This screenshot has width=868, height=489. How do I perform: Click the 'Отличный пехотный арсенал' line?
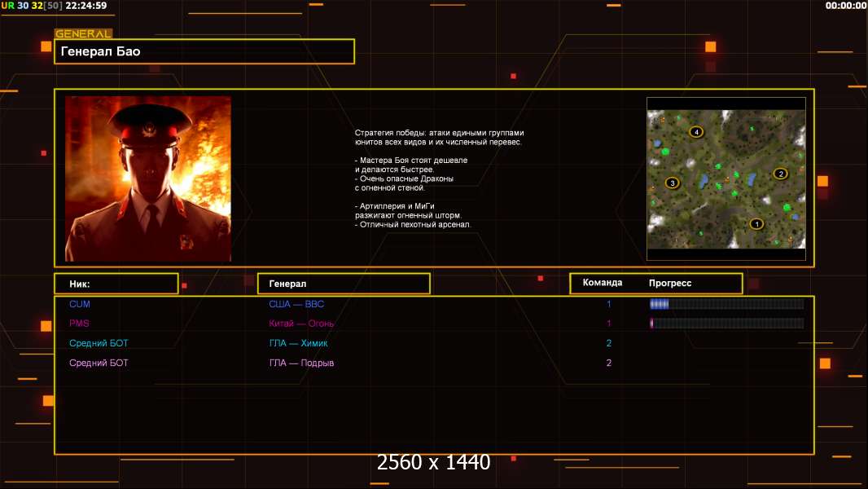point(413,225)
